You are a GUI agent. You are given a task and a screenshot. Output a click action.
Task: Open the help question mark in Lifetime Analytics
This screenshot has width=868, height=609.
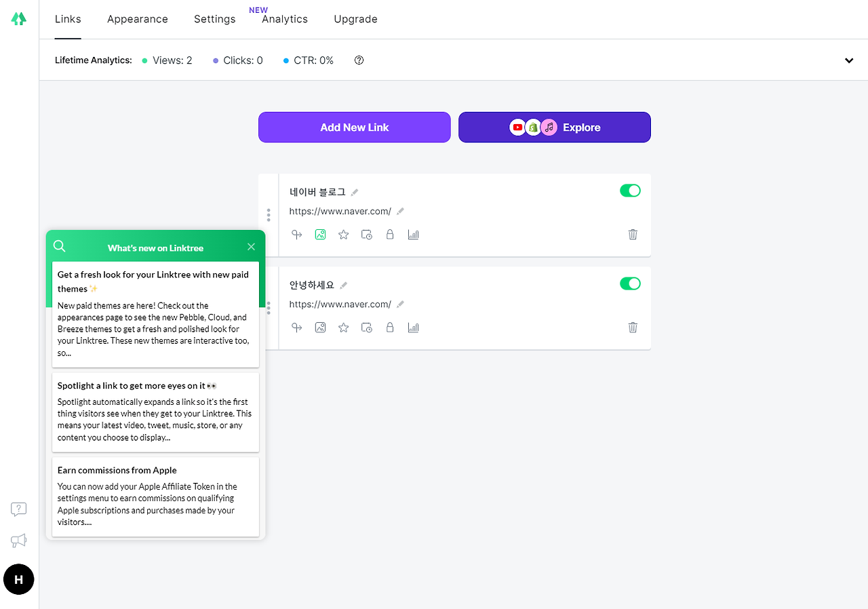click(x=359, y=60)
